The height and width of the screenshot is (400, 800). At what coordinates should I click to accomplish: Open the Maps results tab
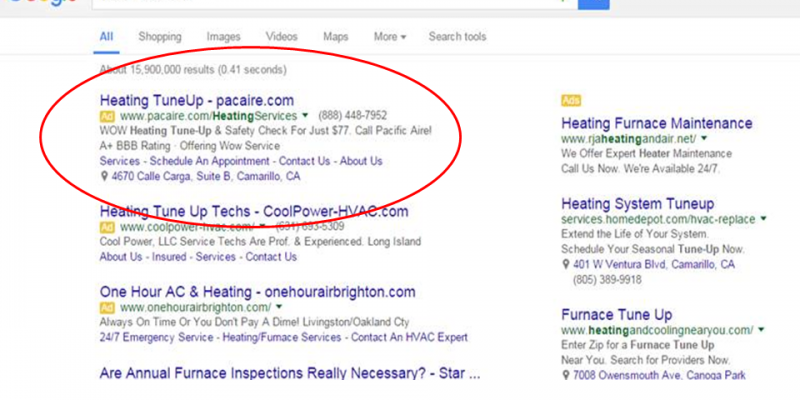pyautogui.click(x=336, y=37)
